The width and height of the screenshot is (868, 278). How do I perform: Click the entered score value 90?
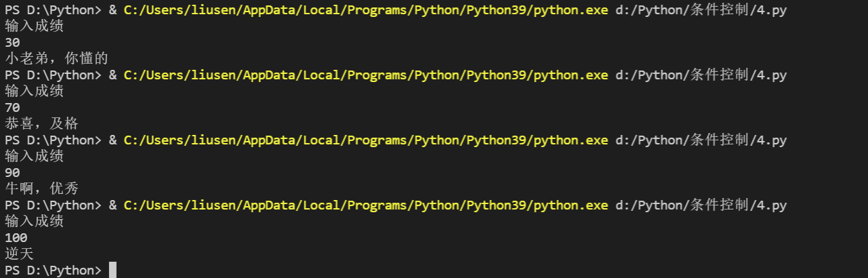click(12, 173)
